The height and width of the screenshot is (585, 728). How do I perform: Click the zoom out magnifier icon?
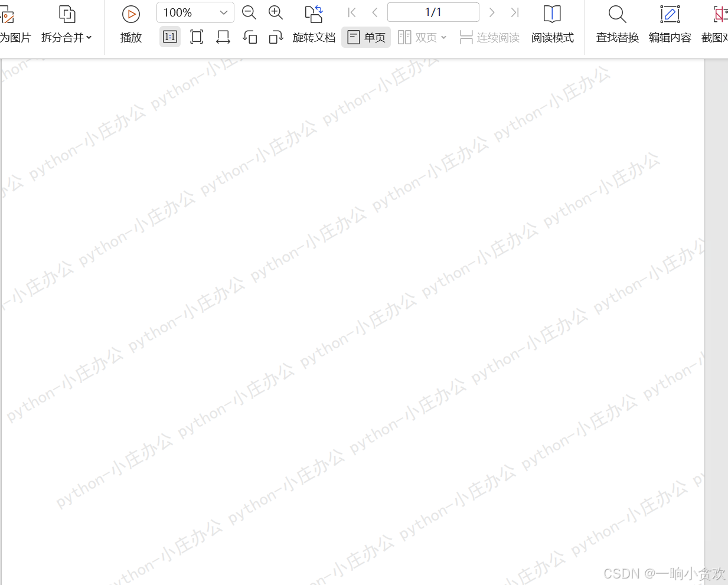pyautogui.click(x=249, y=12)
